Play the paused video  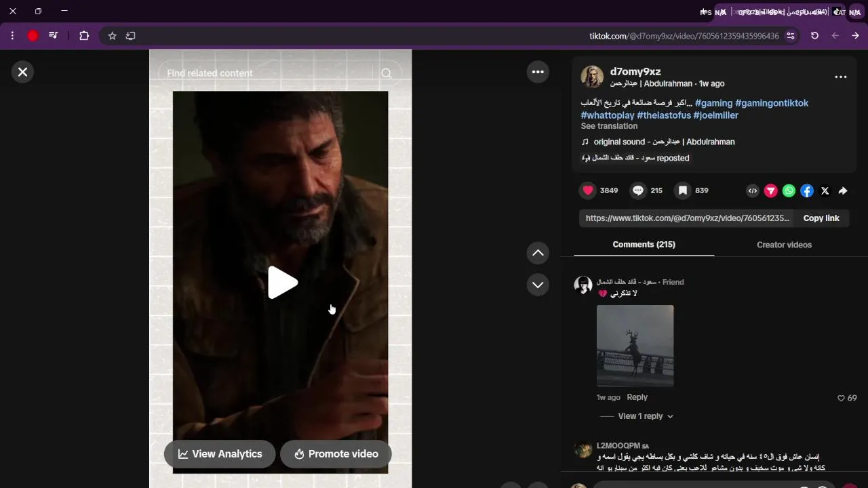(281, 283)
